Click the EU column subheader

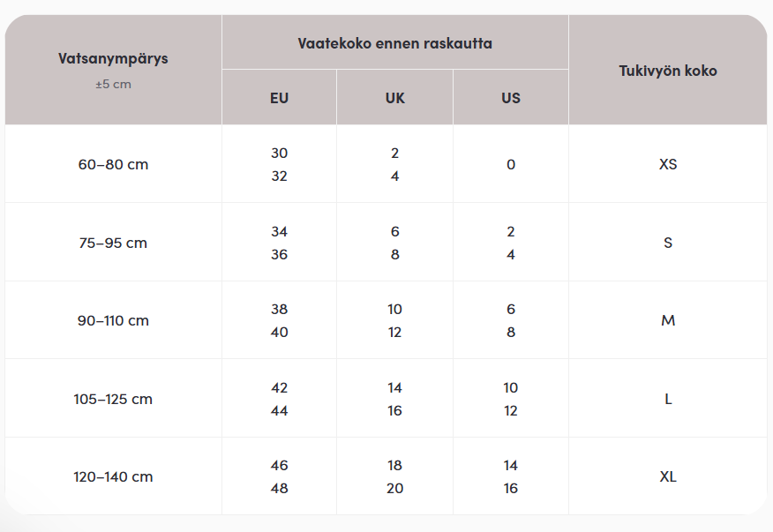pos(279,98)
